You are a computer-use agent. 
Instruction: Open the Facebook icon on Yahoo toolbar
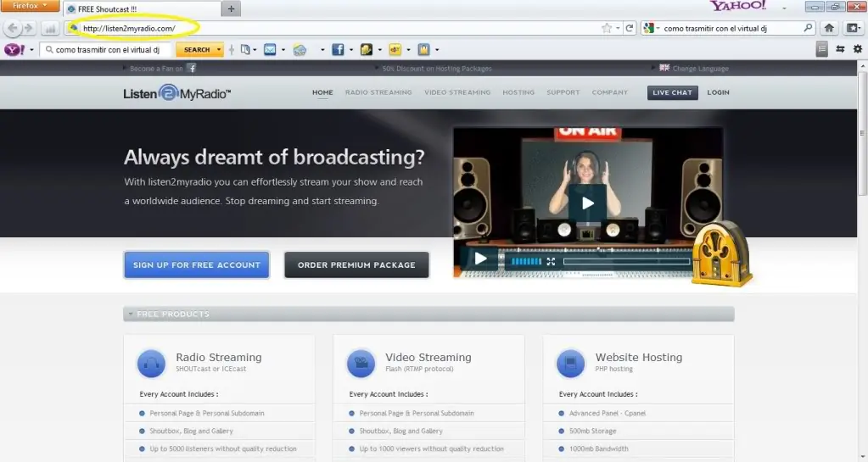tap(338, 50)
